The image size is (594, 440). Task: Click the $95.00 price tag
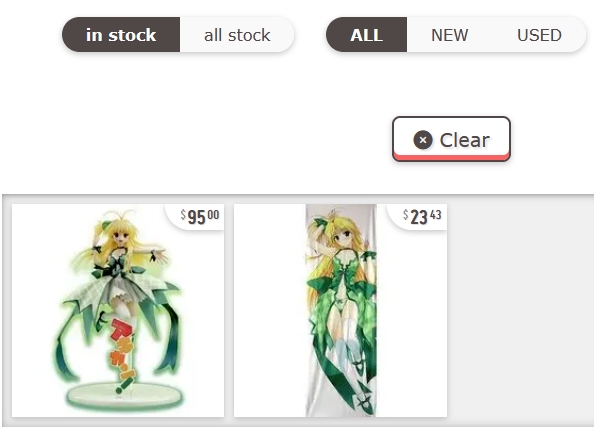click(x=200, y=217)
